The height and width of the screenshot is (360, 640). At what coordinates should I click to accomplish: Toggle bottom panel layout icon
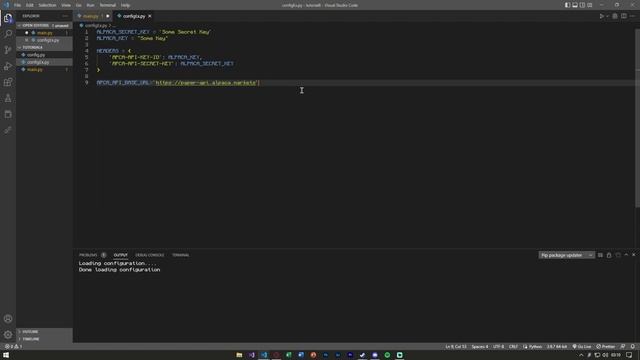[575, 5]
